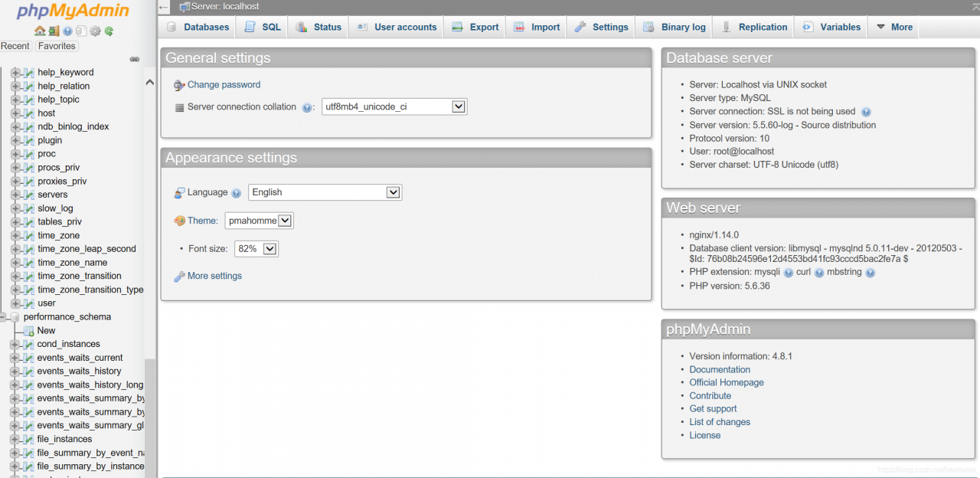Viewport: 980px width, 478px height.
Task: Open the Status tab
Action: (318, 27)
